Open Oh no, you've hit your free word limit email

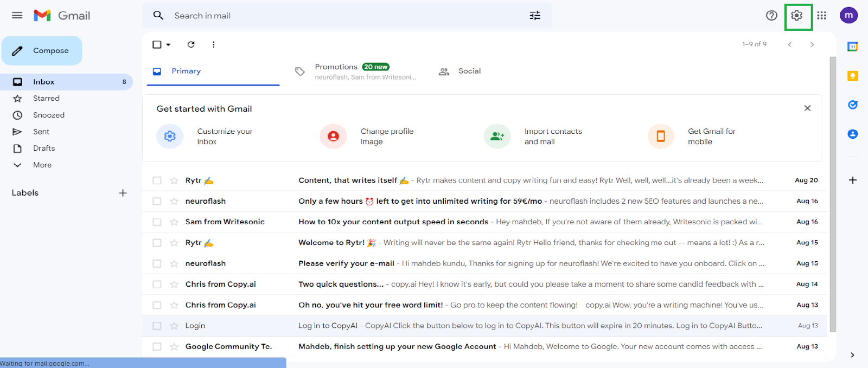484,305
